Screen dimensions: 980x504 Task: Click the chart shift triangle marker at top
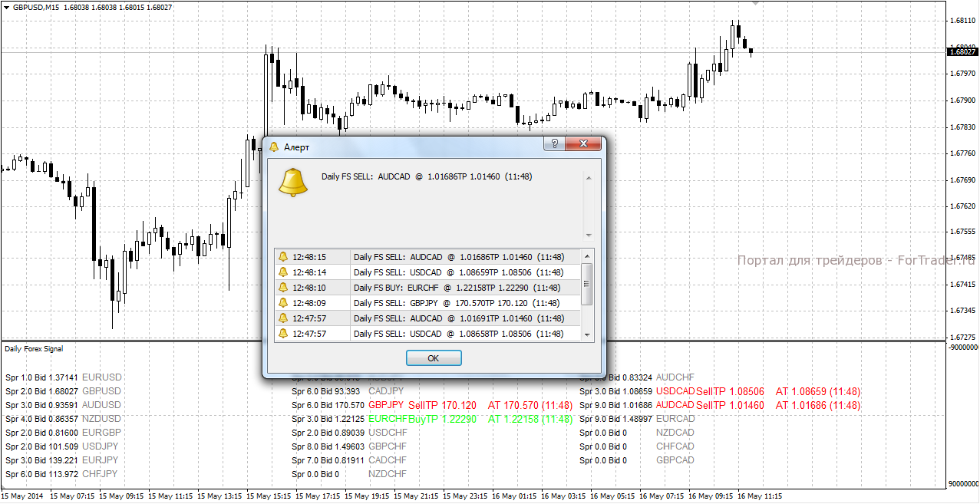tap(756, 4)
